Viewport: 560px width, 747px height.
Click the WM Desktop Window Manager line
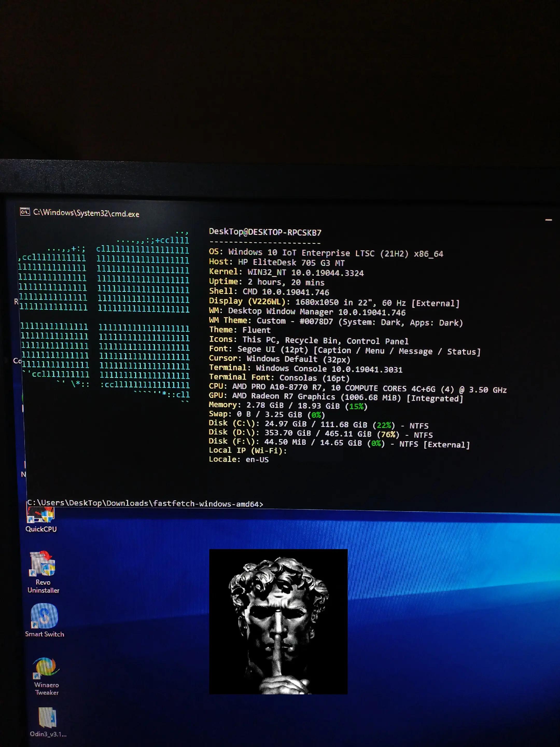coord(307,312)
